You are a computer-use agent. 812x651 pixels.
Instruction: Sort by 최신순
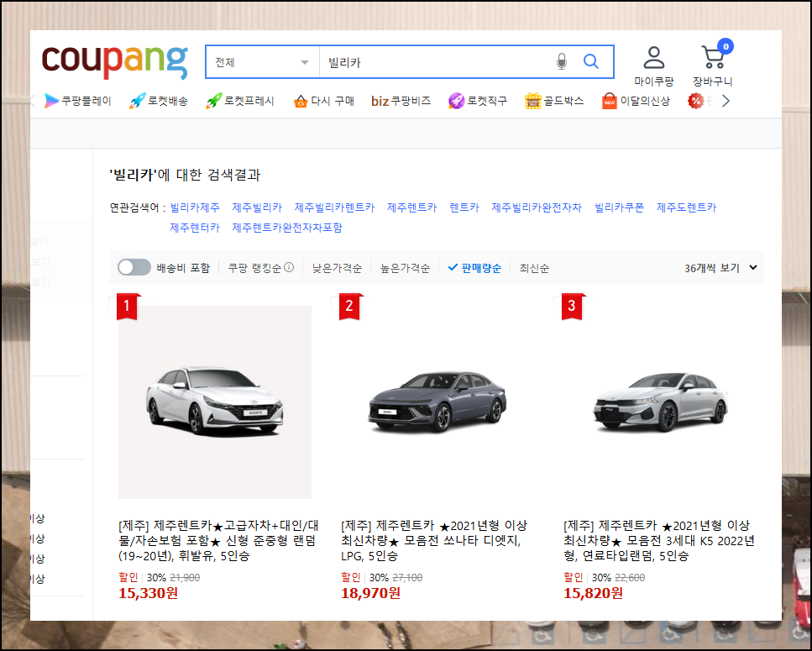pos(534,268)
